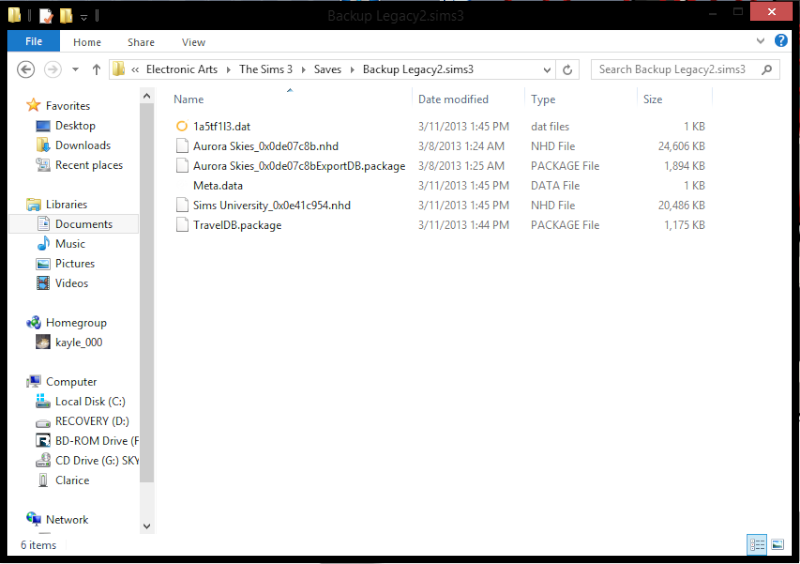
Task: Open the Music library
Action: [70, 244]
